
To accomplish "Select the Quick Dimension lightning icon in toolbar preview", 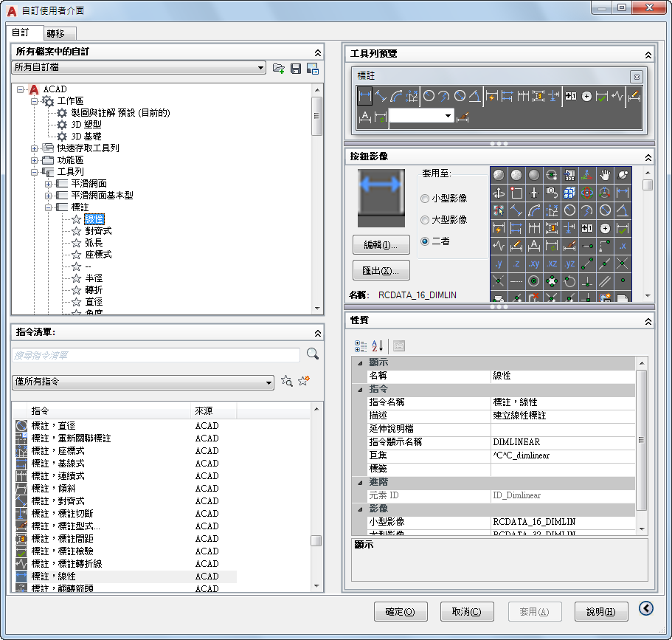I will tap(491, 96).
